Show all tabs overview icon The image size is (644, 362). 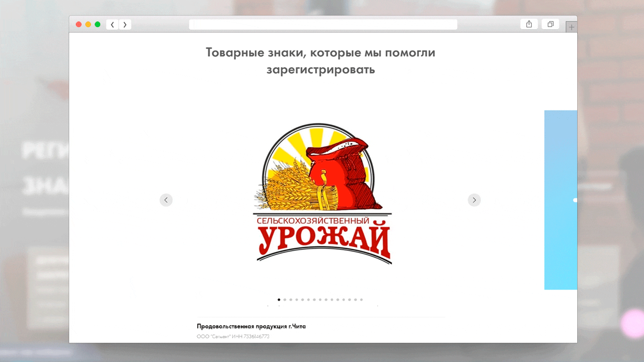click(x=550, y=24)
